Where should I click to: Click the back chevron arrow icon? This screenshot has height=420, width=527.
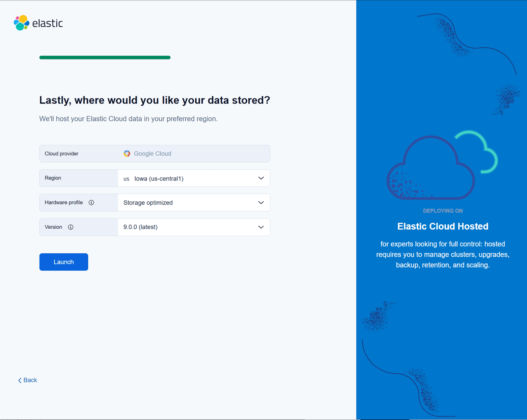tap(20, 380)
